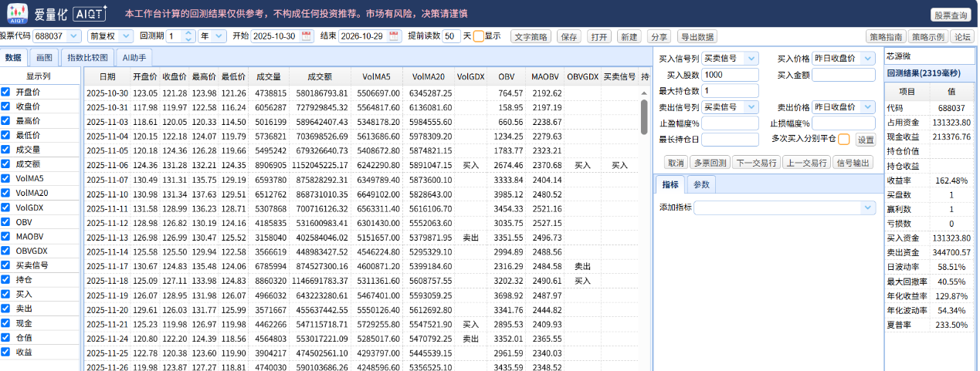
Task: Switch to the 画图 tab
Action: point(45,58)
